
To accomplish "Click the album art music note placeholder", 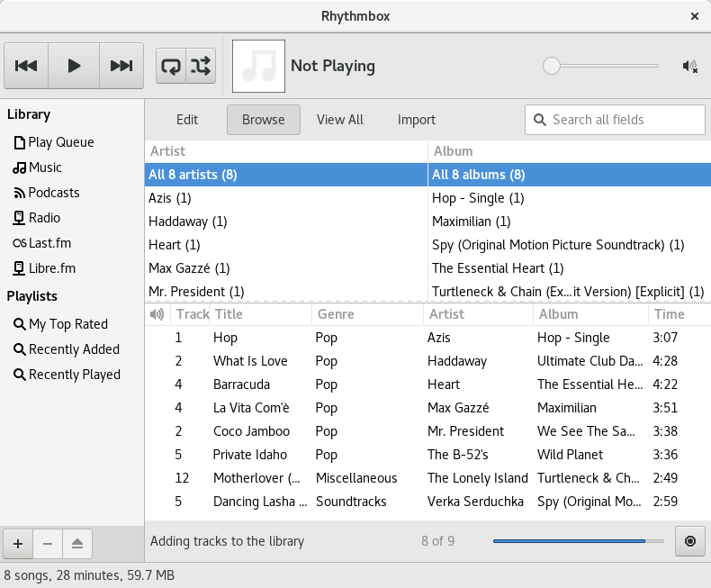I will (258, 66).
